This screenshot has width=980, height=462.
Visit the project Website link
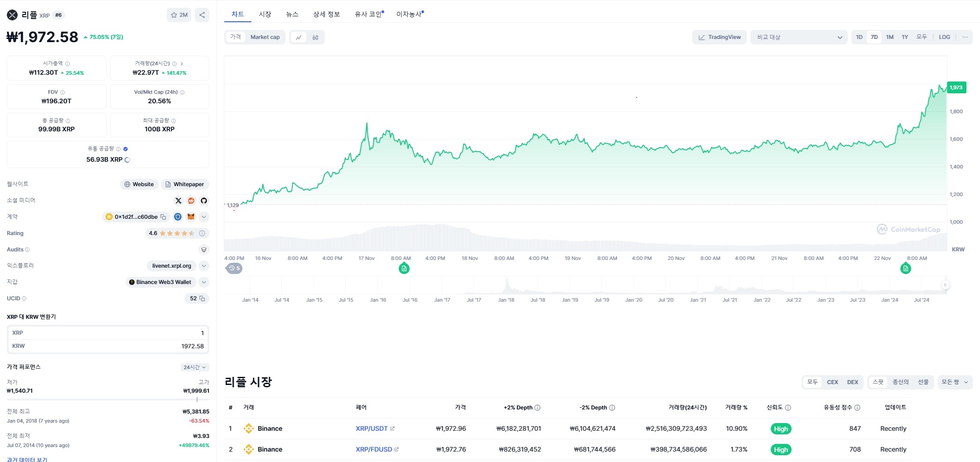pyautogui.click(x=139, y=184)
